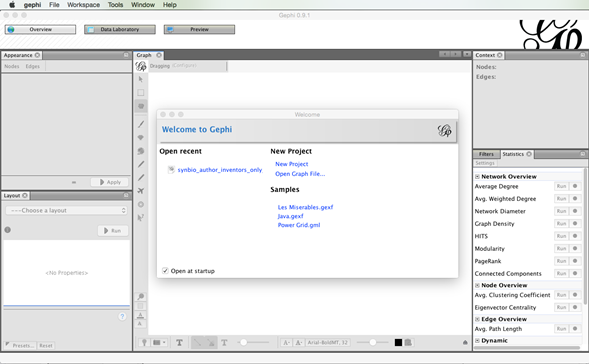Viewport: 589px width, 364px height.
Task: Click the layout info icon
Action: (x=8, y=230)
